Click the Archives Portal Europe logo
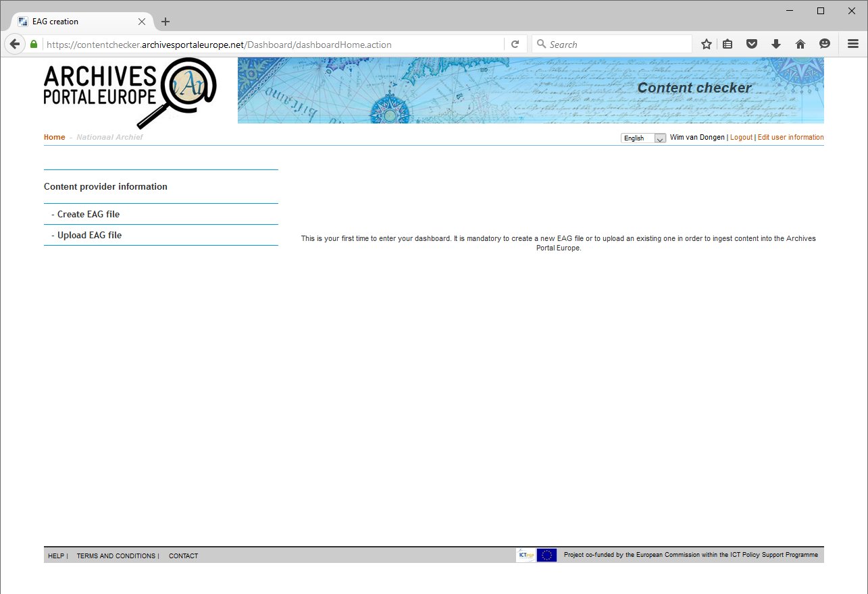The height and width of the screenshot is (594, 868). pyautogui.click(x=130, y=92)
